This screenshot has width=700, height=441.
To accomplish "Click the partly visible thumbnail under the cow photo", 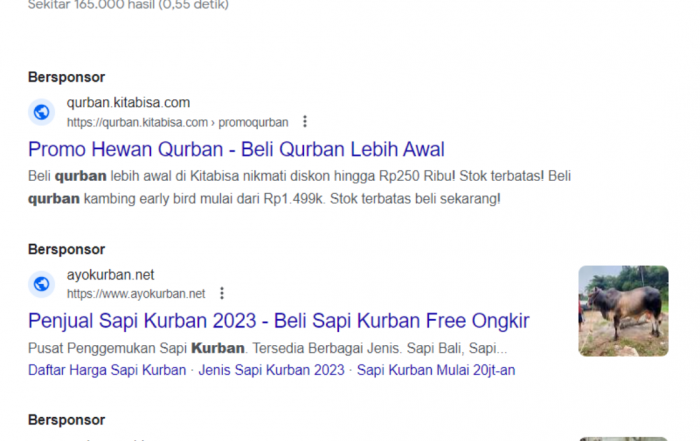I will [x=623, y=439].
